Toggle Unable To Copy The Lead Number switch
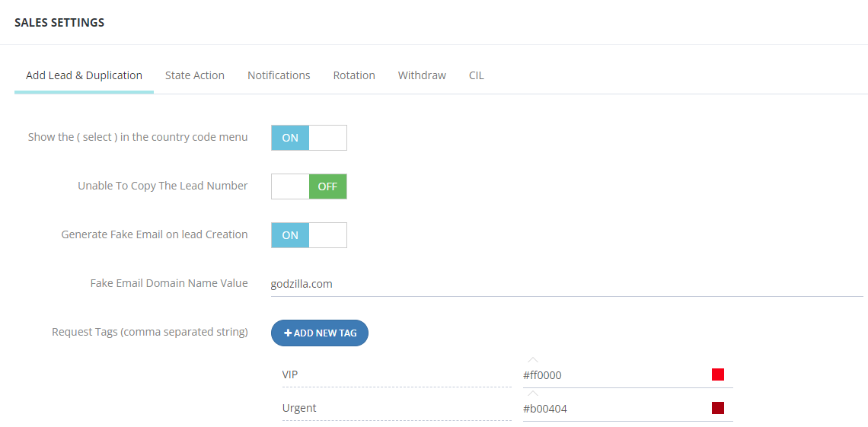 (x=309, y=186)
